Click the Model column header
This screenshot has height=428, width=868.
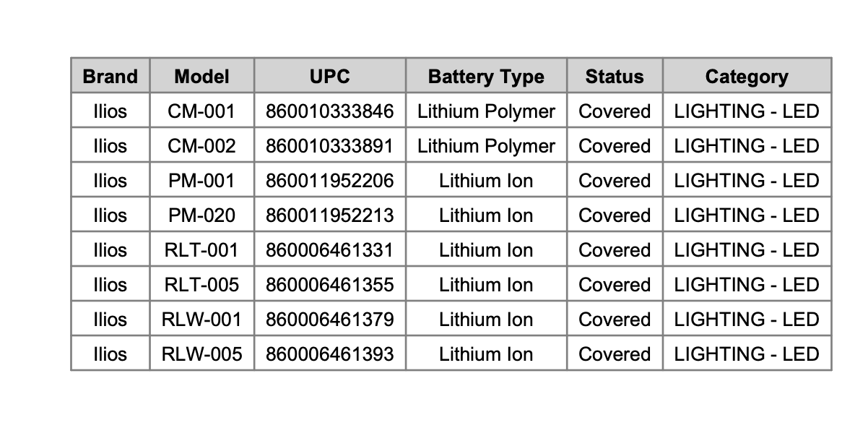(201, 77)
